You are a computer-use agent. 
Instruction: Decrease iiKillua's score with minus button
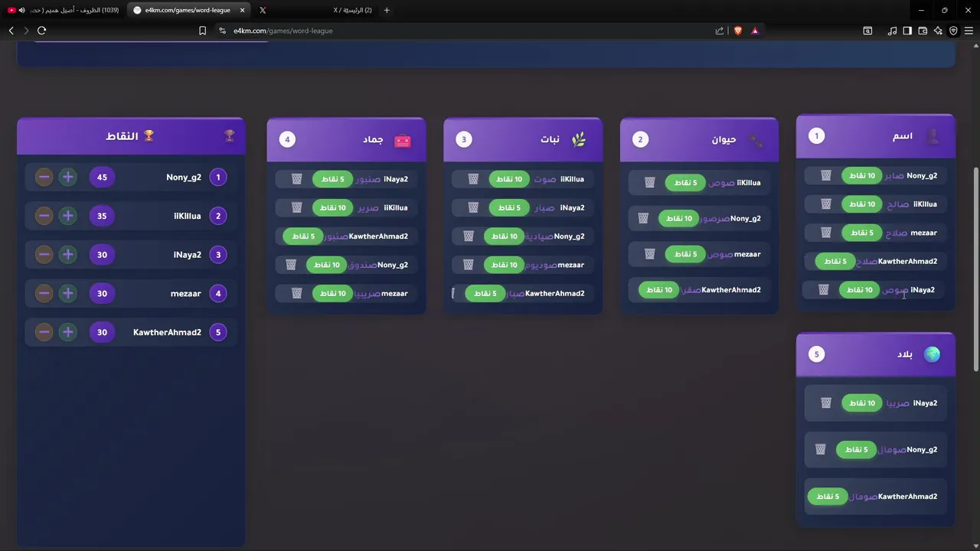[44, 216]
